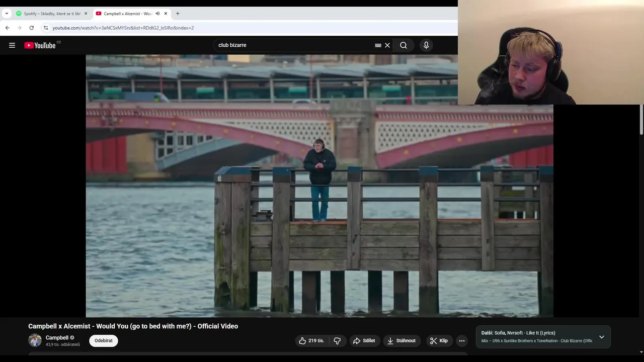
Task: Click the Klip scissors button
Action: click(x=439, y=341)
